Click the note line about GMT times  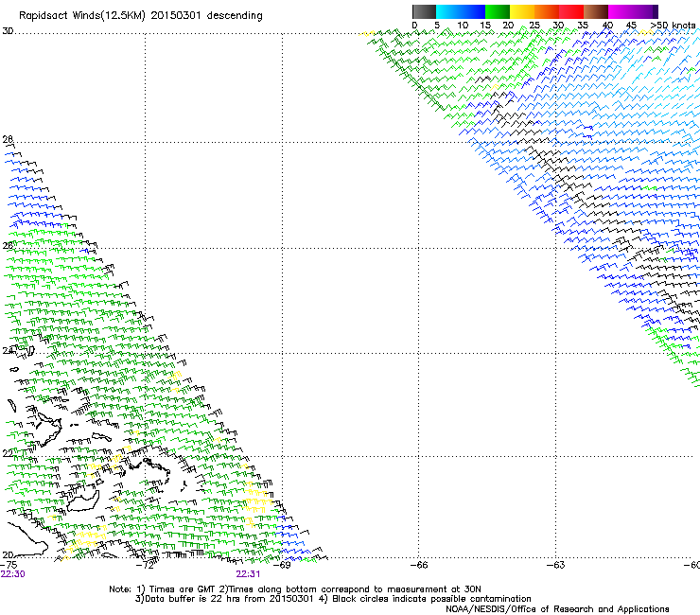click(x=295, y=589)
